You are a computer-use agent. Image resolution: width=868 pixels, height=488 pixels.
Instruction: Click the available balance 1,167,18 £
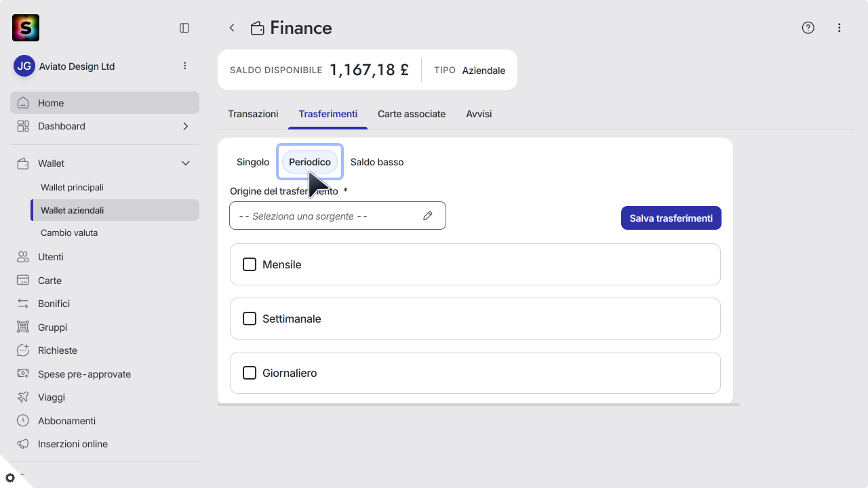click(369, 70)
